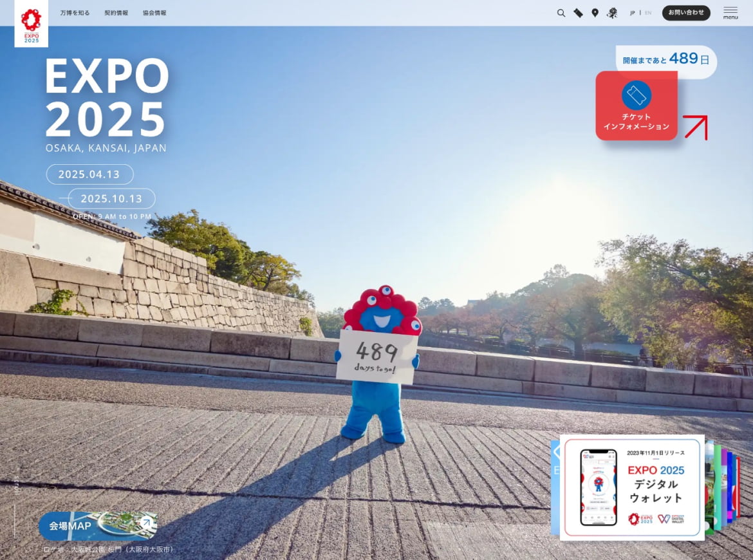The image size is (753, 560).
Task: Click the 開催まであと489日 countdown badge
Action: click(666, 59)
